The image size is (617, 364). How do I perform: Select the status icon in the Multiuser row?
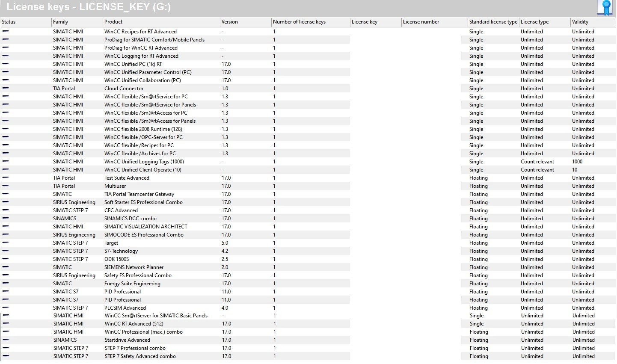6,186
